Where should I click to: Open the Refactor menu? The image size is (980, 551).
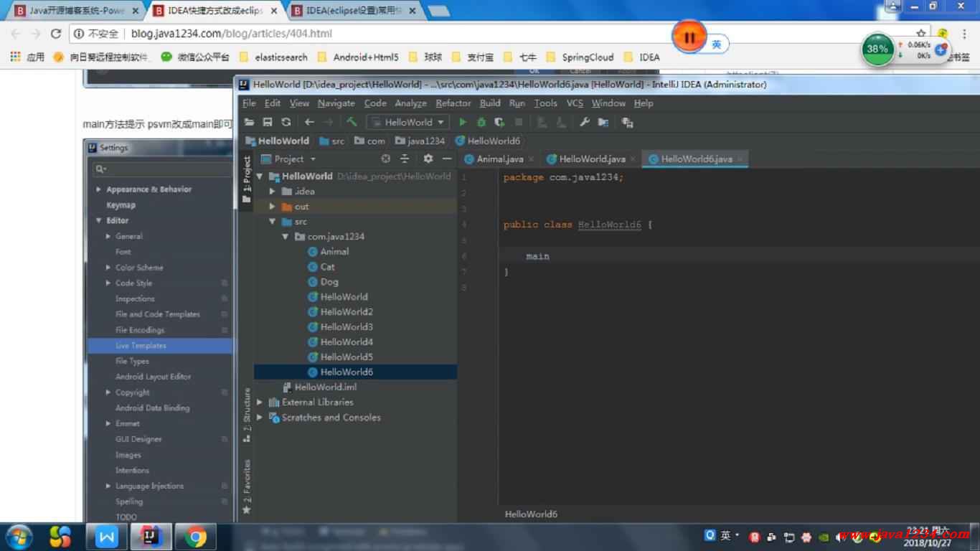tap(453, 103)
